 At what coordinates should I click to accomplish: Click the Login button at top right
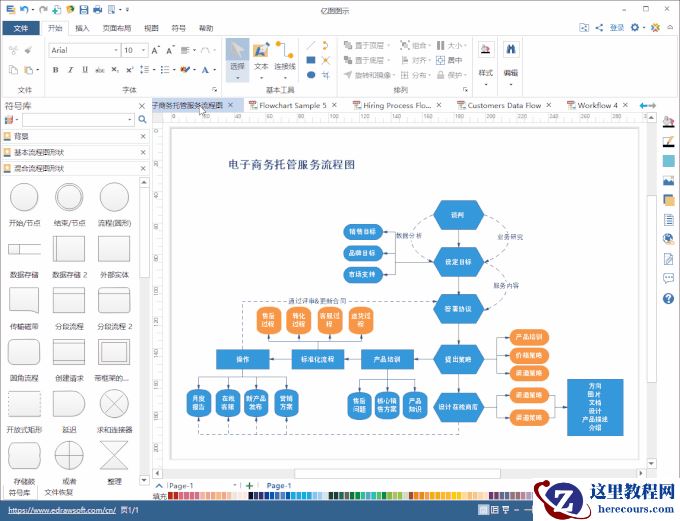click(x=617, y=28)
